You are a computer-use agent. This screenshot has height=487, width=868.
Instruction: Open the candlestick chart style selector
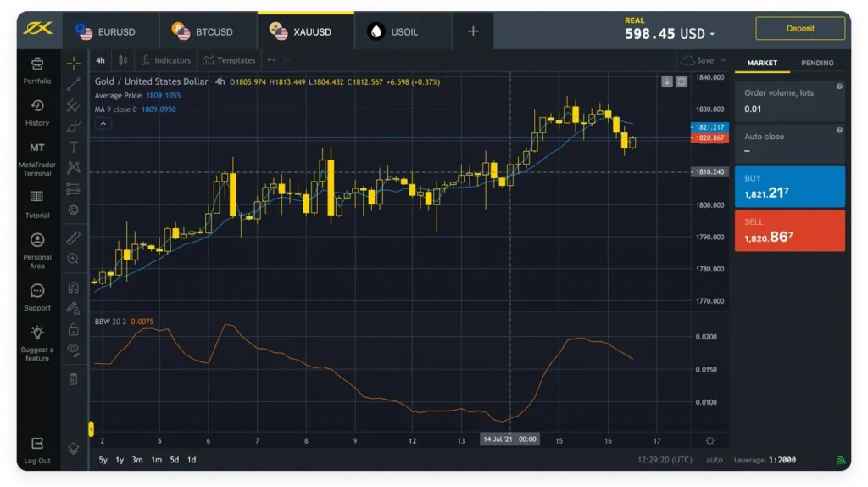click(x=123, y=60)
